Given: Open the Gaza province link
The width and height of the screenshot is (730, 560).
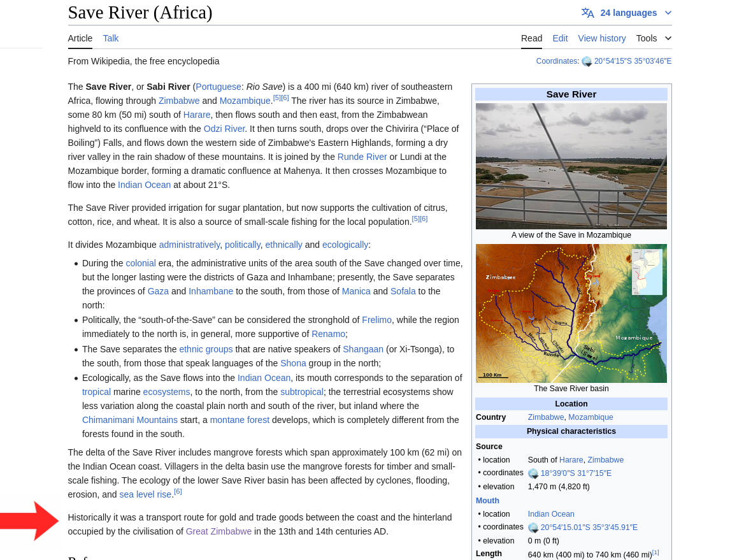Looking at the screenshot, I should 158,291.
